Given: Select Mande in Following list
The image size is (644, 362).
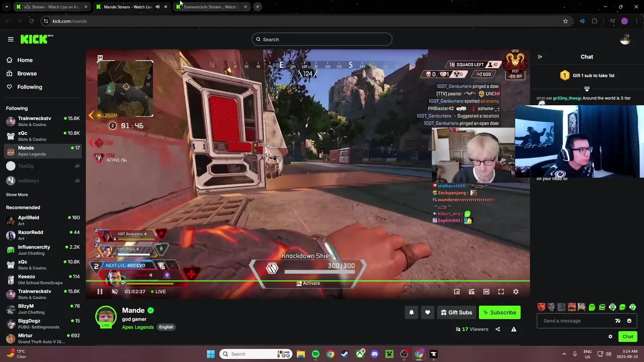Looking at the screenshot, I should tap(43, 151).
